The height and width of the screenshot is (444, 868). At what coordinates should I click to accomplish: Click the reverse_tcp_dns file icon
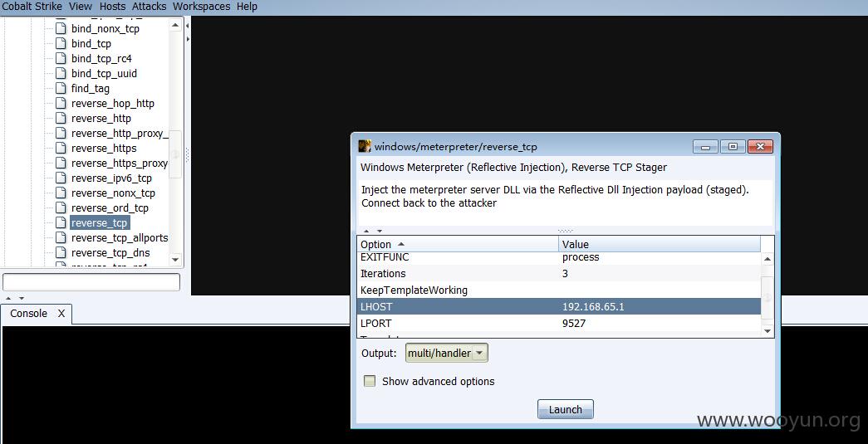pos(61,252)
